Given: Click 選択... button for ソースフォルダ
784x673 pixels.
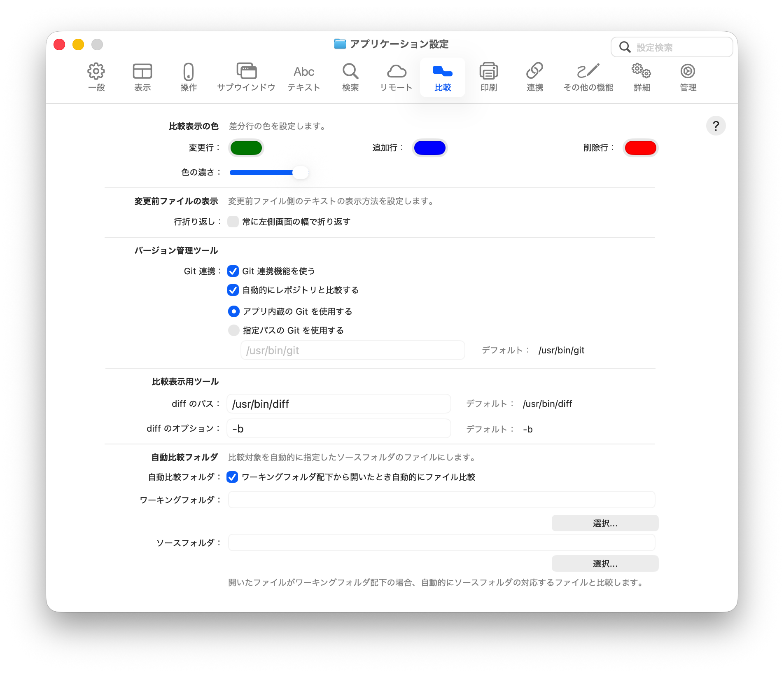Looking at the screenshot, I should (x=605, y=563).
